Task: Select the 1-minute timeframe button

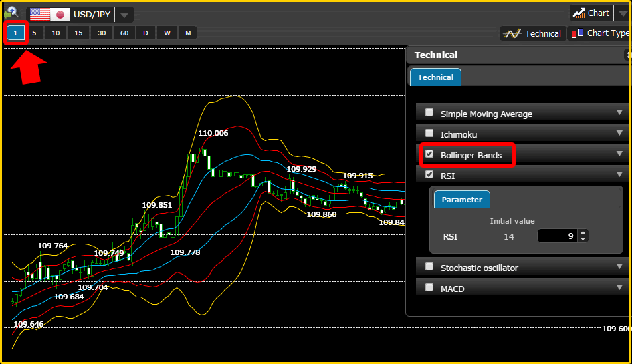Action: (16, 33)
